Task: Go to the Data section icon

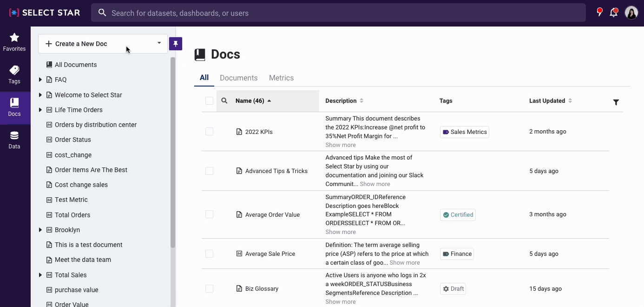Action: click(14, 140)
